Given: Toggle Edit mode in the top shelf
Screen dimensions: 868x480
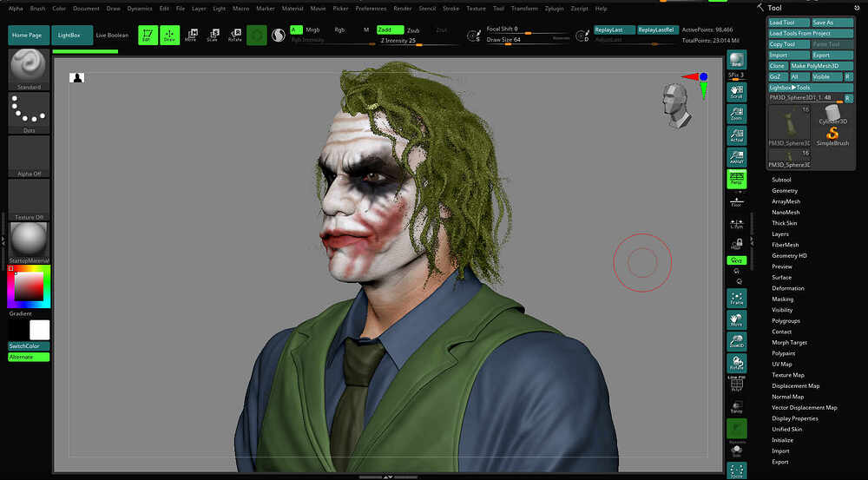Looking at the screenshot, I should (148, 35).
